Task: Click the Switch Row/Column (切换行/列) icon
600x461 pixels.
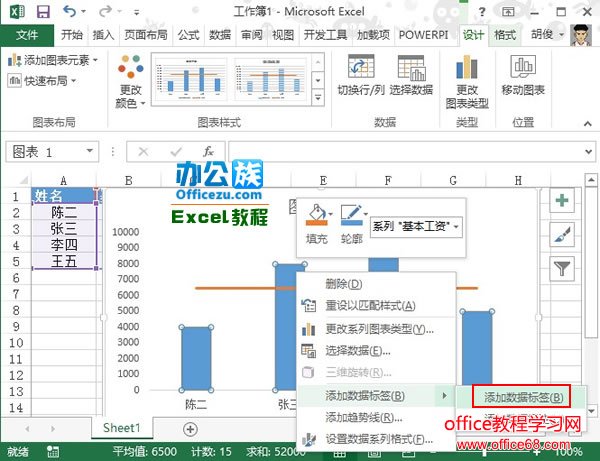Action: pyautogui.click(x=360, y=67)
